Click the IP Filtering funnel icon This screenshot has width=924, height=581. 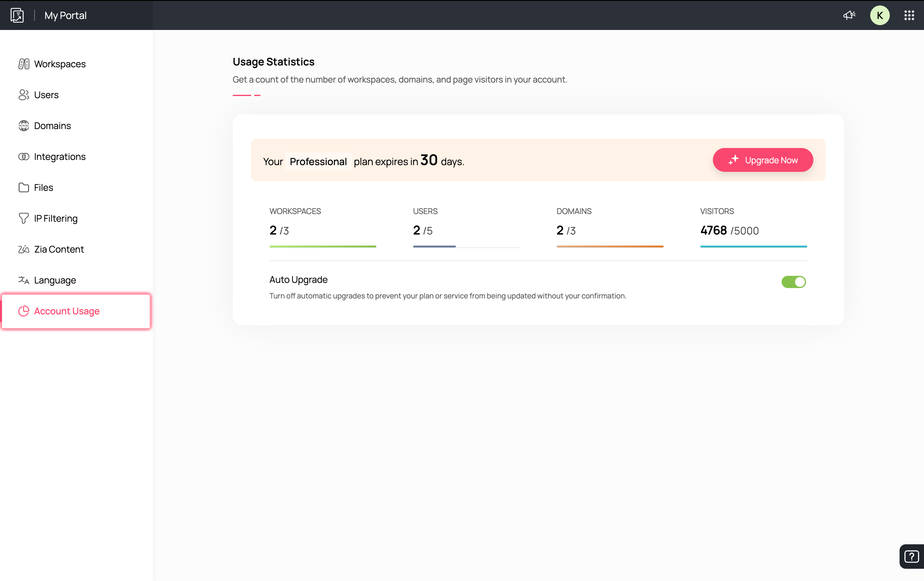[x=24, y=219]
